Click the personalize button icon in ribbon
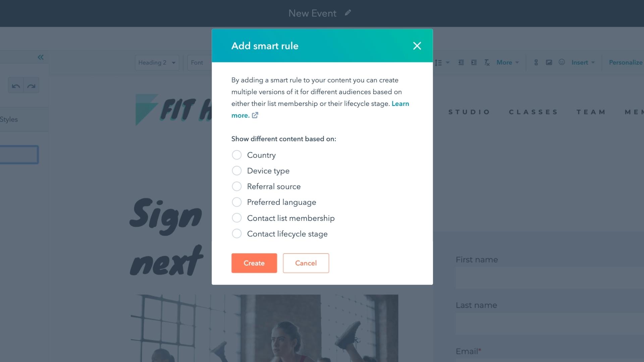The width and height of the screenshot is (644, 362). [626, 62]
